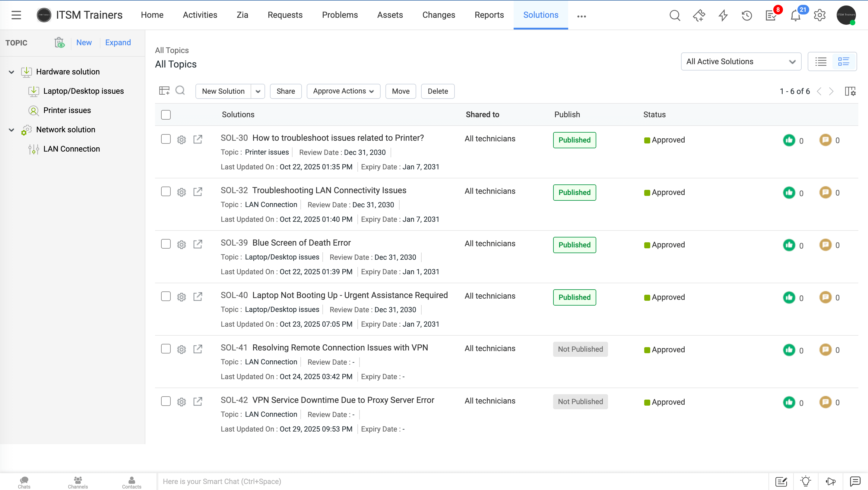Toggle the select all solutions checkbox

pos(166,115)
